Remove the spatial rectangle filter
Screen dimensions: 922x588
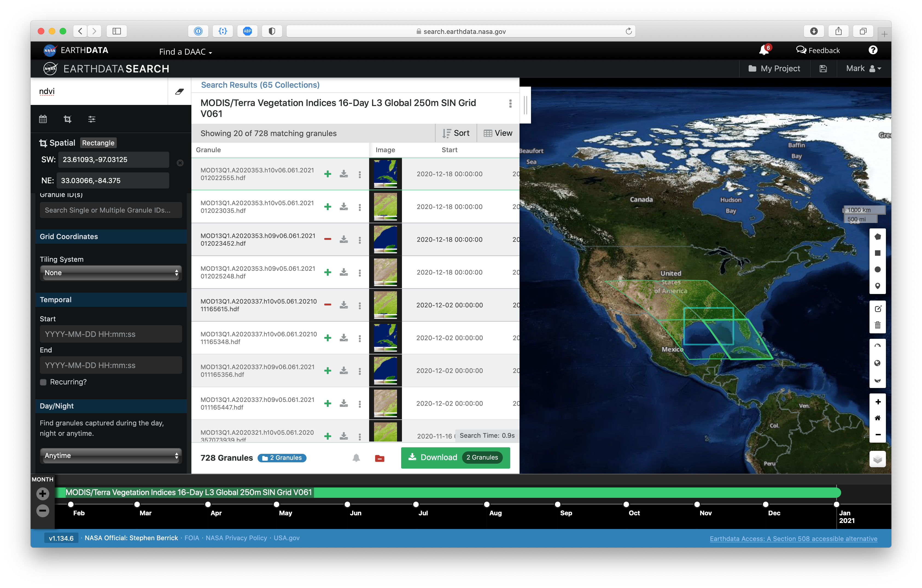pyautogui.click(x=180, y=163)
